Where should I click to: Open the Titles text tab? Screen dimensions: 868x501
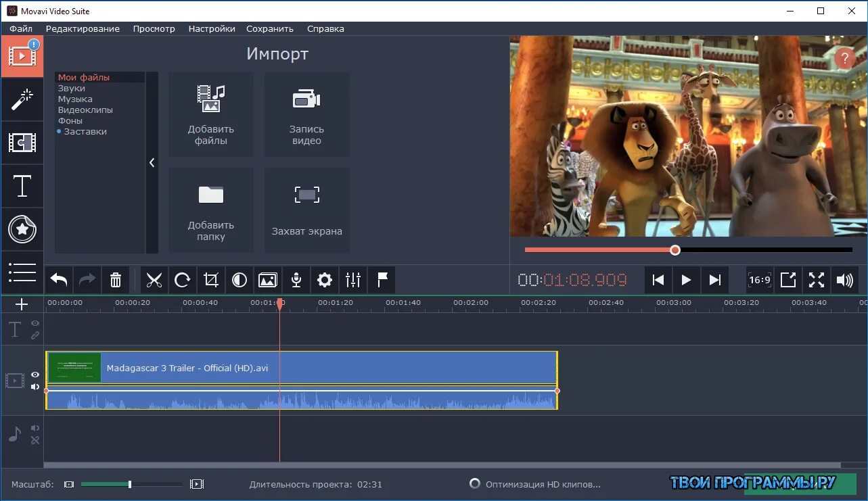point(22,186)
